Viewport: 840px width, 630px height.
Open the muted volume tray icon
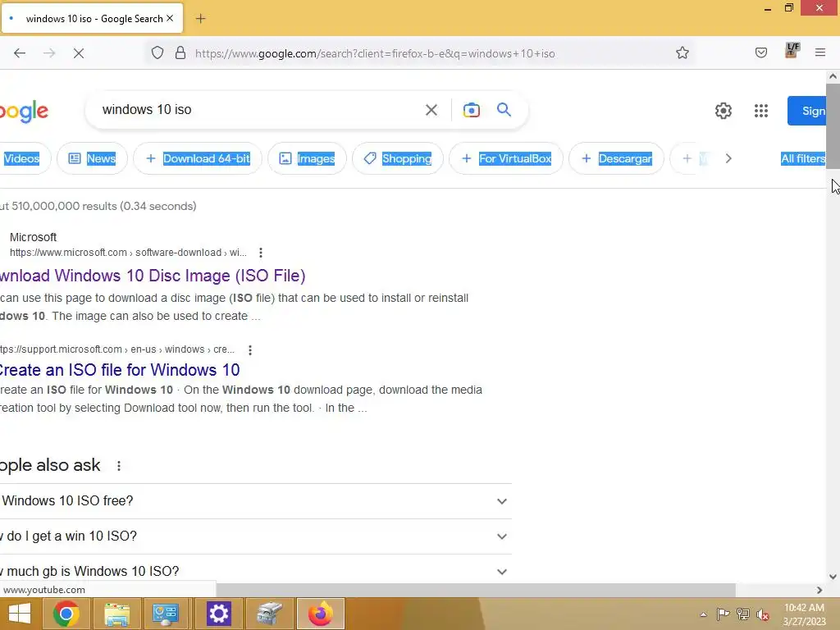pyautogui.click(x=763, y=614)
